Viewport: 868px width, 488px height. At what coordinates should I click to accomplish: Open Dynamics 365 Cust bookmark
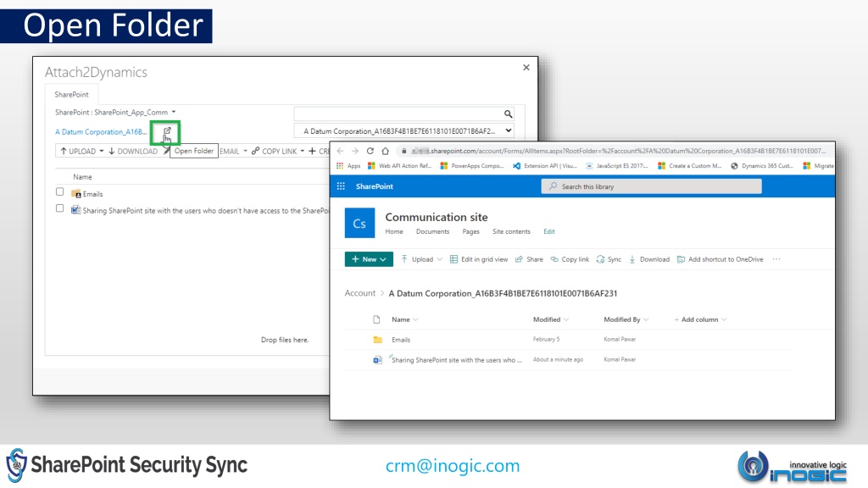[762, 166]
